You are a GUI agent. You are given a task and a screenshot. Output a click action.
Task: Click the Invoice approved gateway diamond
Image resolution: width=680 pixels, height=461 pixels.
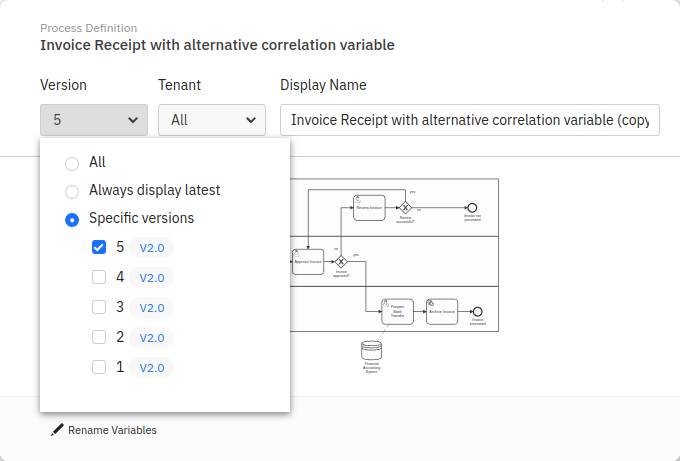point(341,262)
